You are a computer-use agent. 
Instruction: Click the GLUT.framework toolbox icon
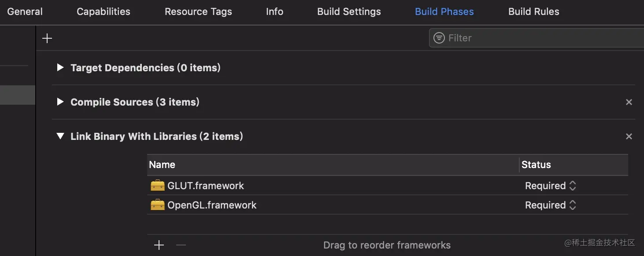[x=157, y=186]
